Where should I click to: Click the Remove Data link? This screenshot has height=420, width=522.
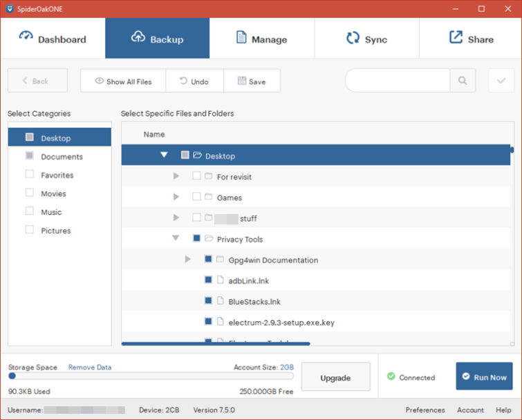90,367
